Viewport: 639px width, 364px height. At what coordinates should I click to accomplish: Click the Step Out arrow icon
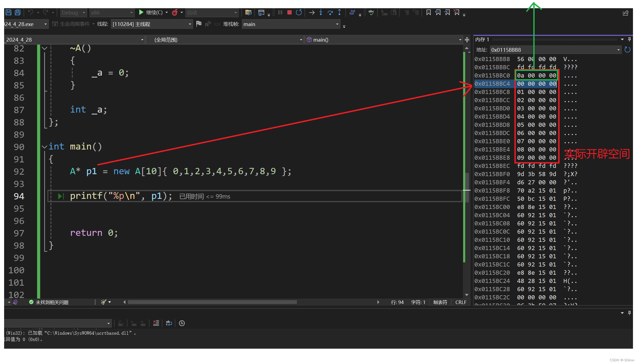click(x=339, y=13)
